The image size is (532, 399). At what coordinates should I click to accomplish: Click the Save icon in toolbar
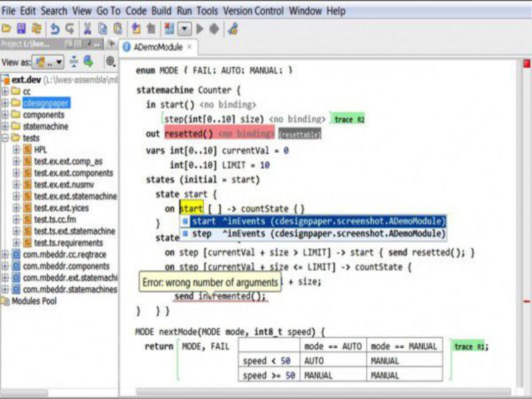(x=21, y=29)
